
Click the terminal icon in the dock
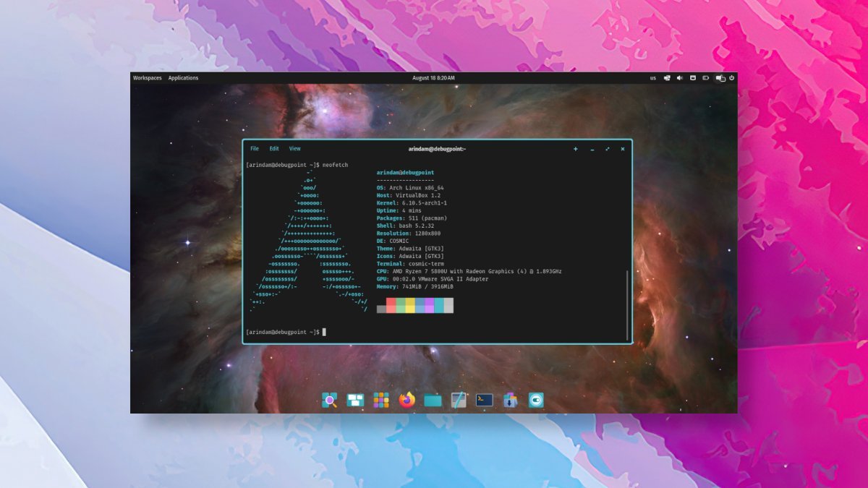(485, 400)
